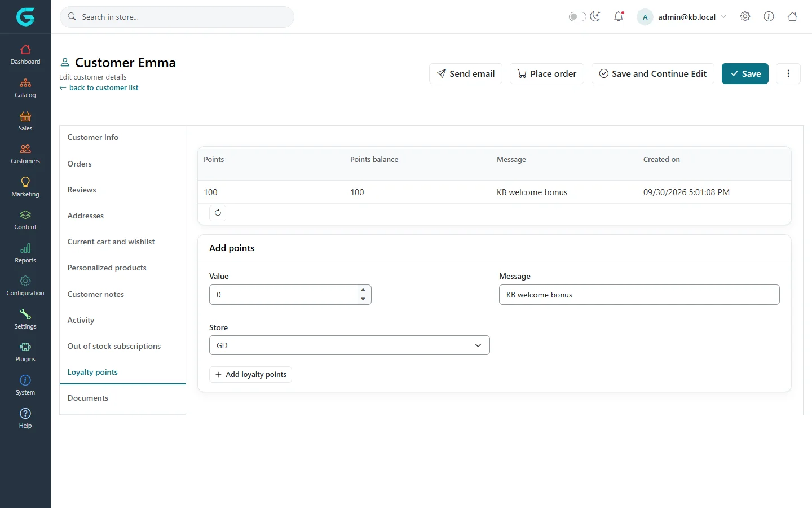Viewport: 812px width, 508px height.
Task: Expand the admin@kb.local account menu
Action: pos(682,17)
